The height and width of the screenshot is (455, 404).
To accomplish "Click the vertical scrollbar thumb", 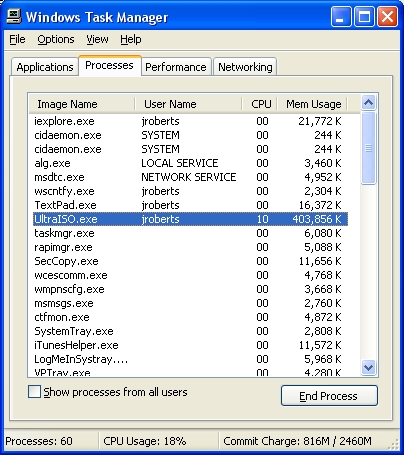I will (368, 148).
